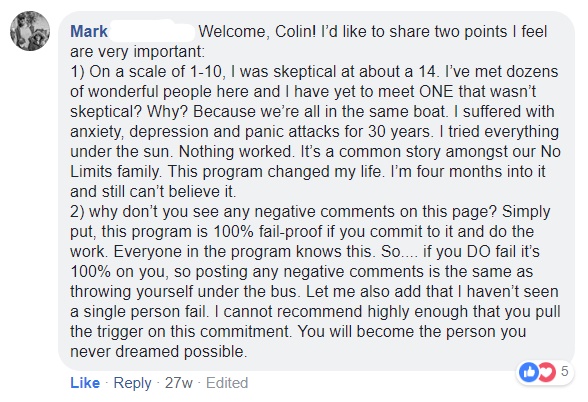
Task: Click the words "Welcome, Colin!" at the comment start
Action: coord(257,32)
